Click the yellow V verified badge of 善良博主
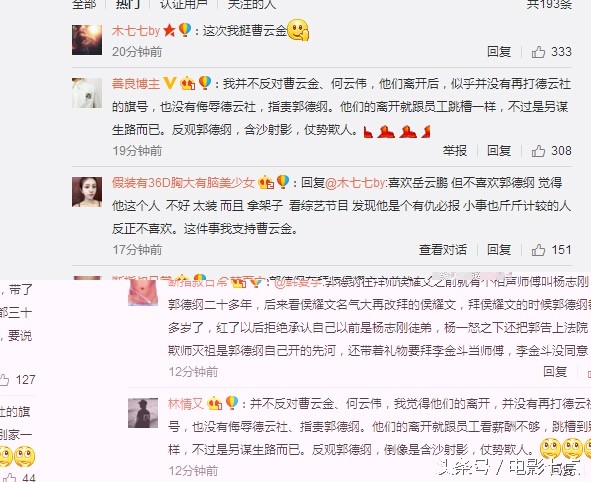This screenshot has height=482, width=591. (170, 83)
